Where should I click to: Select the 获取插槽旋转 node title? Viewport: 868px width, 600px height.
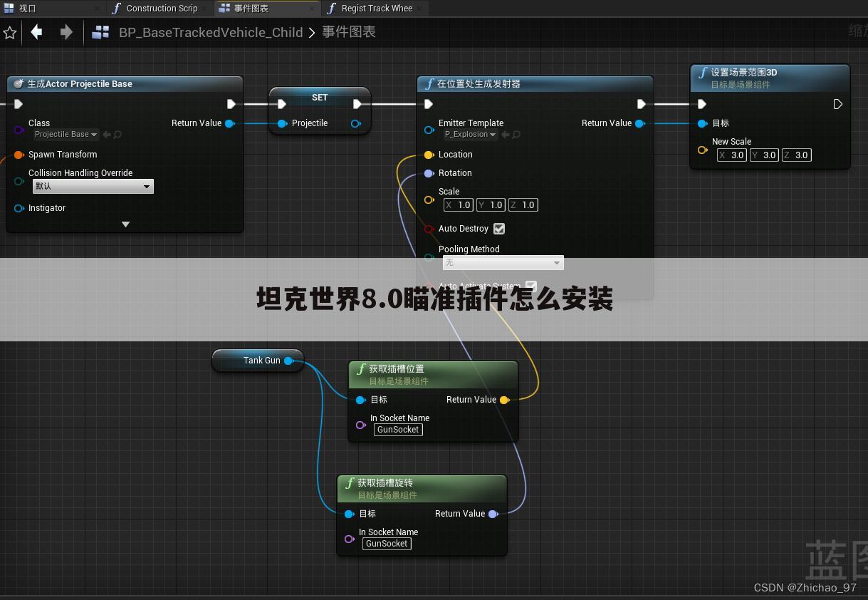click(x=385, y=483)
